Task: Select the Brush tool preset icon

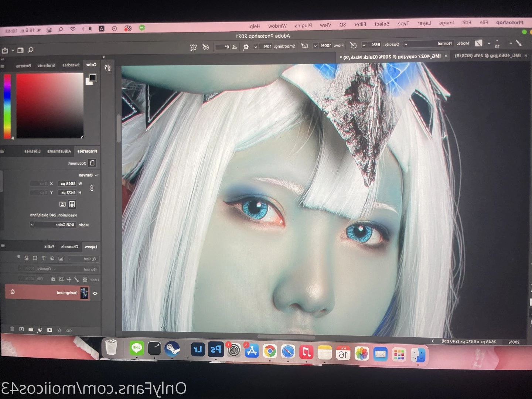Action: [x=518, y=43]
